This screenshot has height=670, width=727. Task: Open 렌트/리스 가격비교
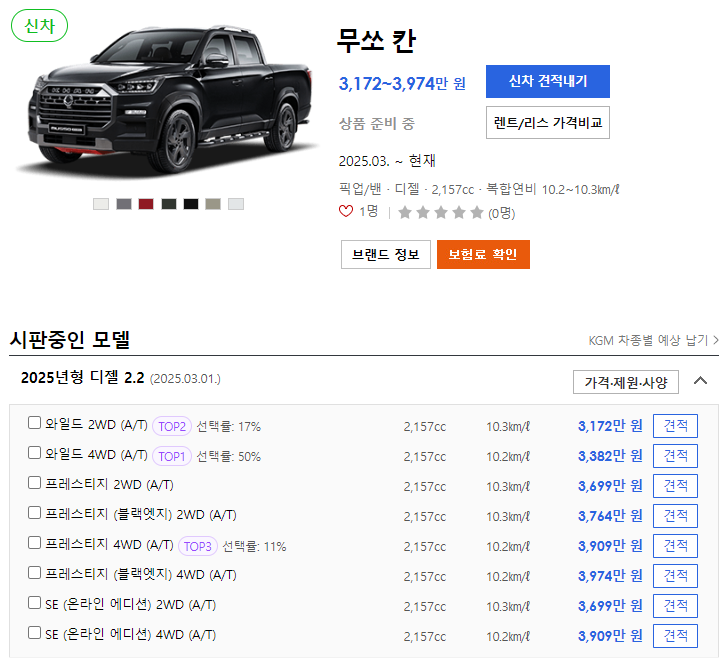coord(548,122)
